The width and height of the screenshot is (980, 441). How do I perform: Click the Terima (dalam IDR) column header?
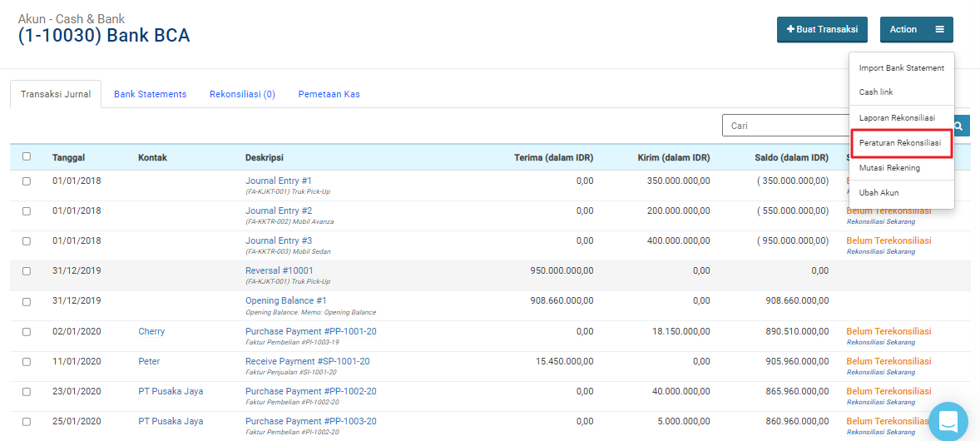pyautogui.click(x=553, y=157)
